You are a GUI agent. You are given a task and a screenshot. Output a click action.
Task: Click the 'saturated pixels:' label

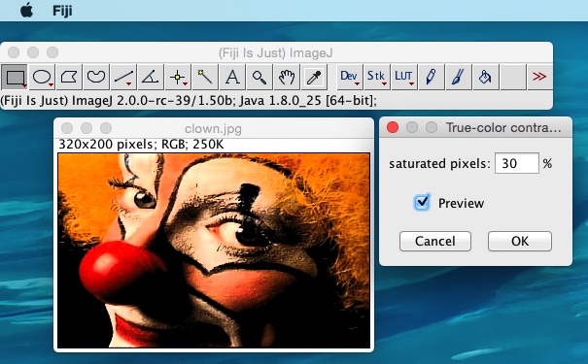coord(439,164)
